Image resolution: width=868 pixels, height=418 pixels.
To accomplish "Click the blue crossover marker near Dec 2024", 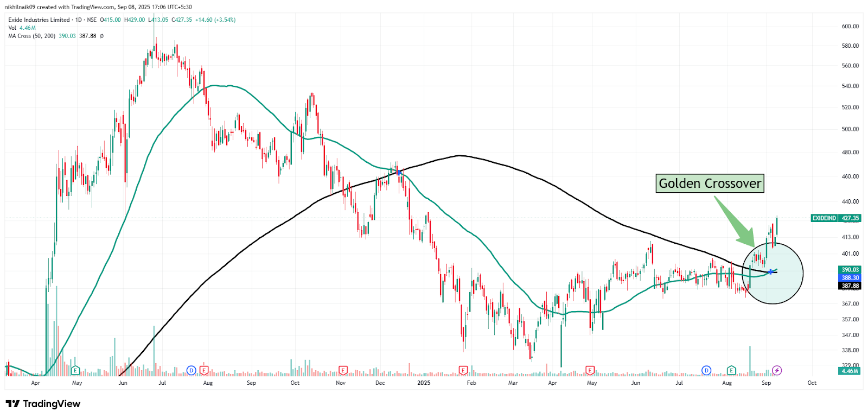I will (400, 172).
